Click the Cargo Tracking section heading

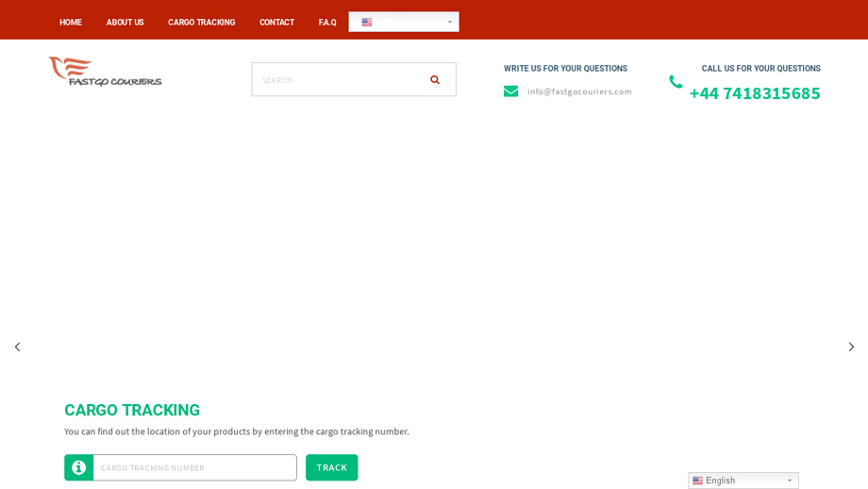click(132, 411)
